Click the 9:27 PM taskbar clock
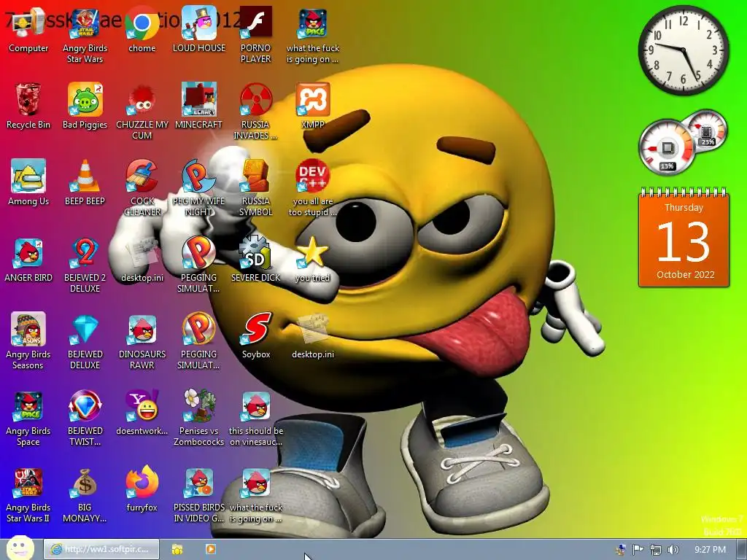747x560 pixels. point(710,550)
